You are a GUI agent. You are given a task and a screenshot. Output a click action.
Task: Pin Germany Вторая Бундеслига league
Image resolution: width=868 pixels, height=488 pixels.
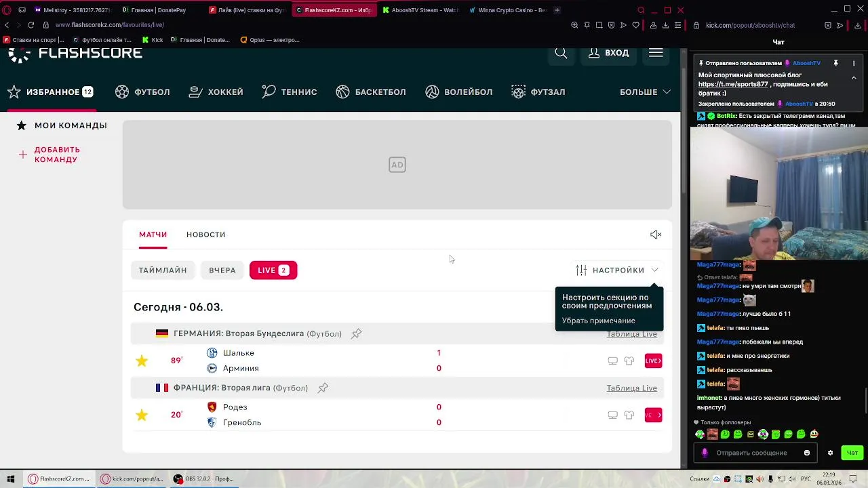pyautogui.click(x=356, y=333)
